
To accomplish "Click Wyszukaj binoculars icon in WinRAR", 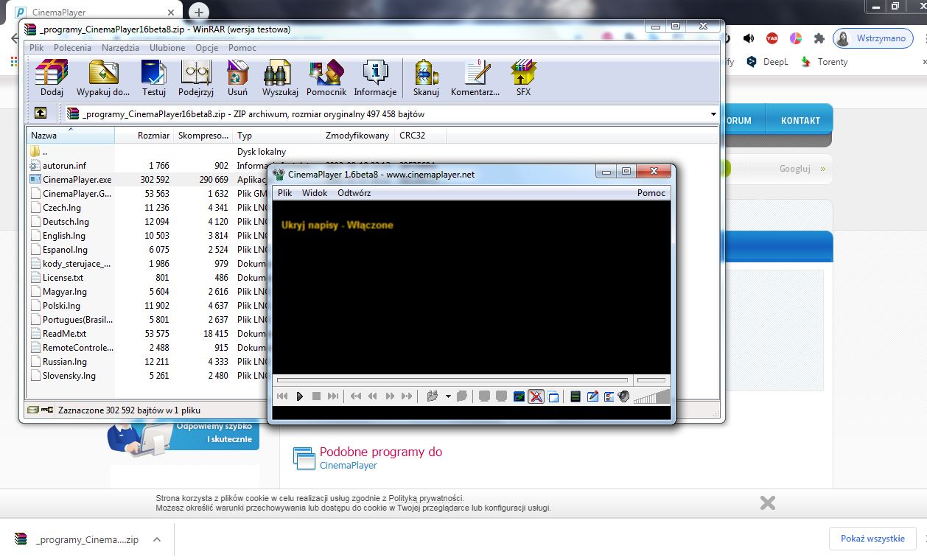I will pos(280,78).
